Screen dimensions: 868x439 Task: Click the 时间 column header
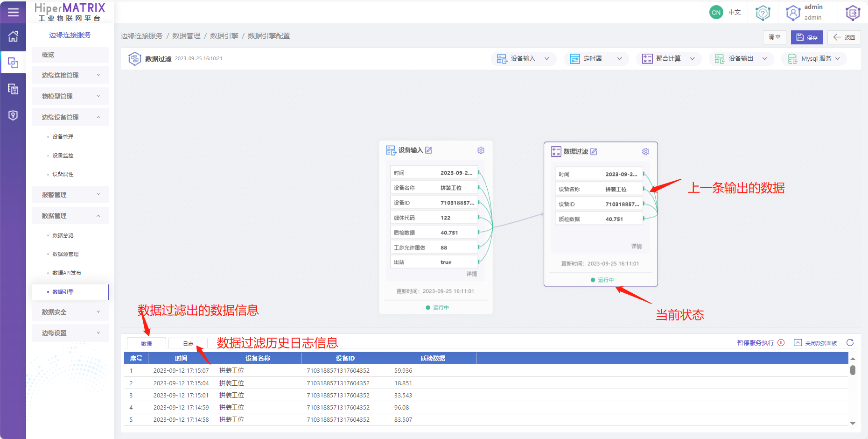[181, 358]
